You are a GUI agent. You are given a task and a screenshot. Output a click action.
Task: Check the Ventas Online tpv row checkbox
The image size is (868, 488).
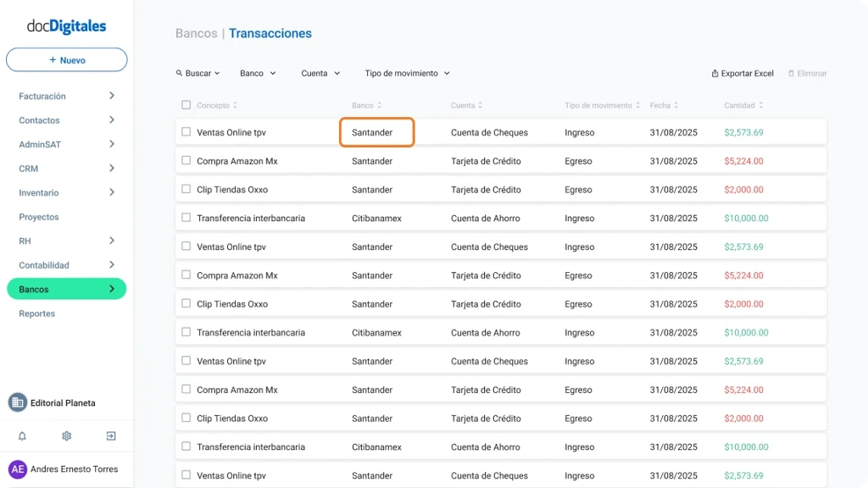[x=185, y=132]
